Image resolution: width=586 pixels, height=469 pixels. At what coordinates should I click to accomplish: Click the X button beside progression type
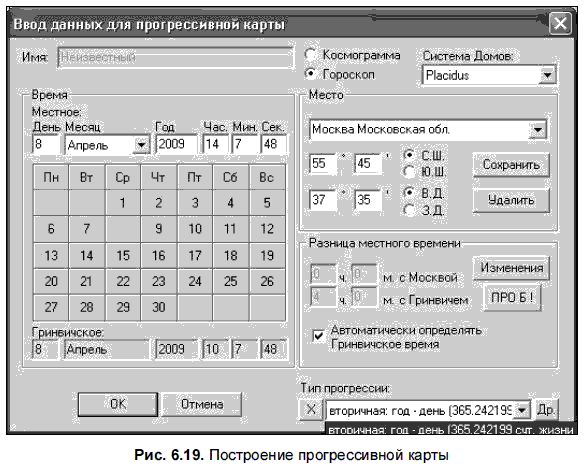[x=311, y=409]
